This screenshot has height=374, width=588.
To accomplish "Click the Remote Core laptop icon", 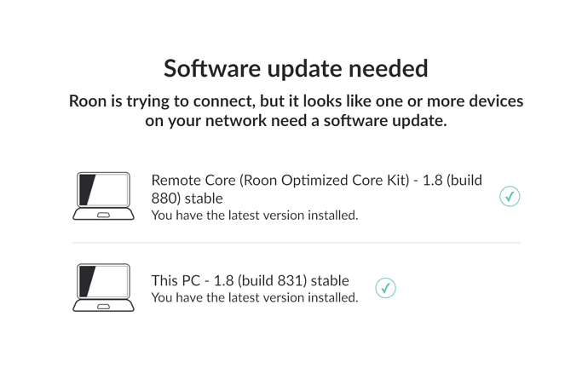I will 103,196.
